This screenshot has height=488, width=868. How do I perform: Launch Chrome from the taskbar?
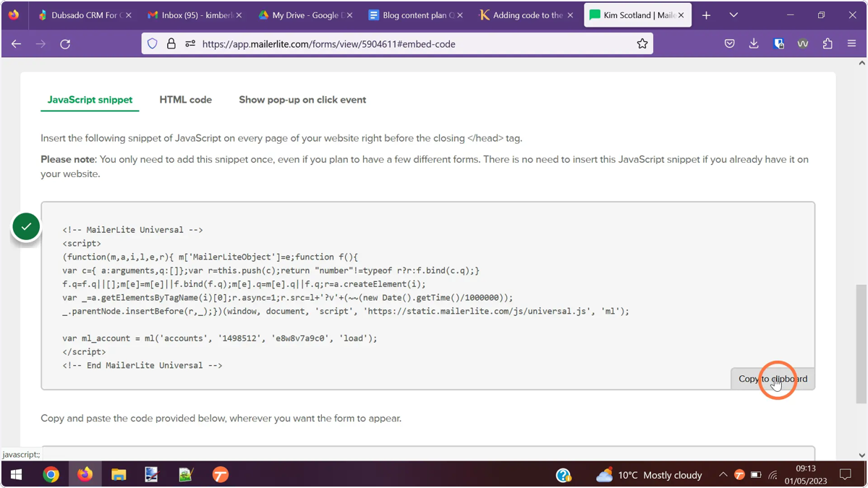pos(51,475)
